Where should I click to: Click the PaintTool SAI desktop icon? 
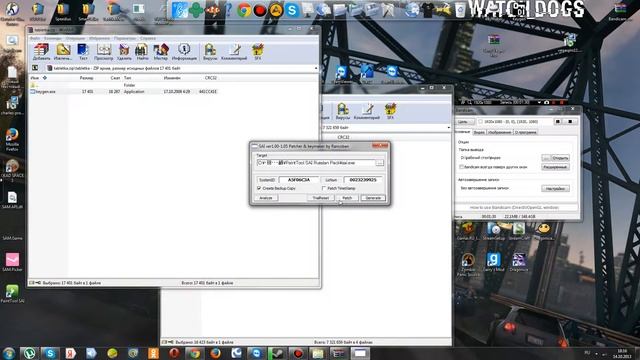(12, 294)
